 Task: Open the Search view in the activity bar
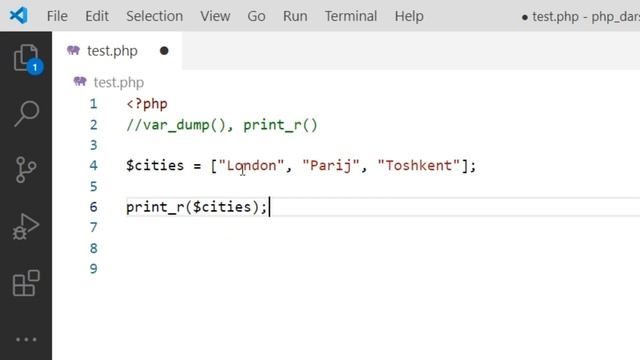pos(27,113)
